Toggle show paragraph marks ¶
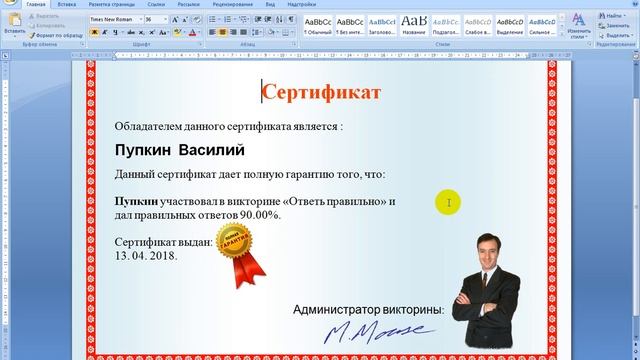Viewport: 640px width, 360px height. pyautogui.click(x=291, y=19)
